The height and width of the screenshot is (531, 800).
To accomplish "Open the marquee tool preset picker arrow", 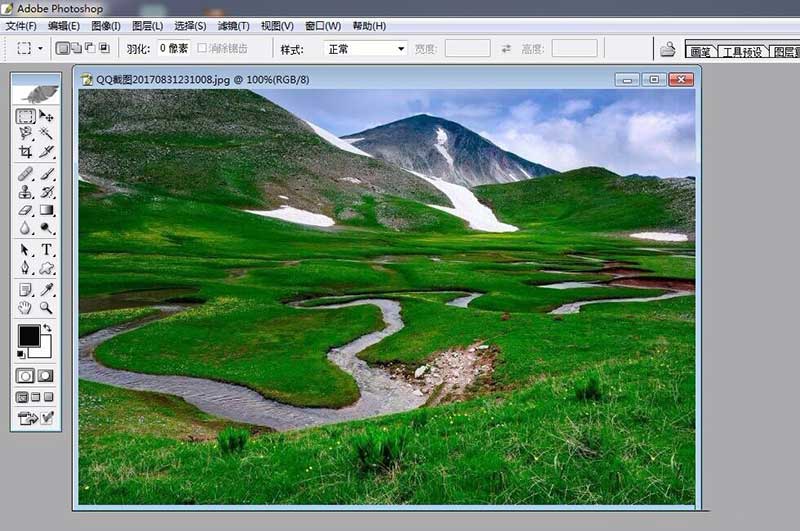I will point(40,48).
